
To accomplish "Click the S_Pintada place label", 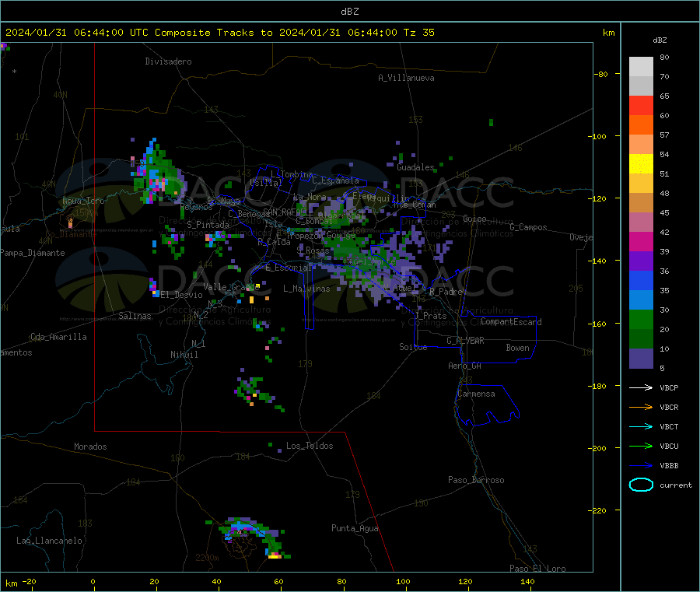I will (208, 225).
